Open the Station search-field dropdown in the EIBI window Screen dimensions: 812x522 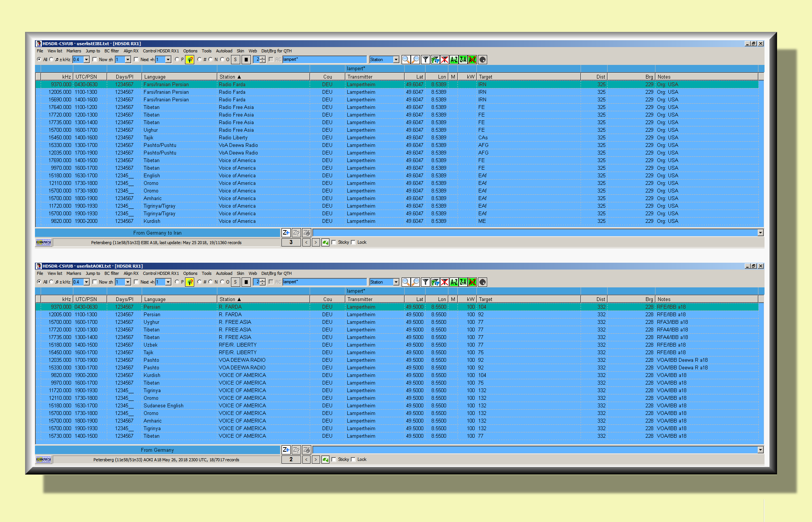point(396,60)
